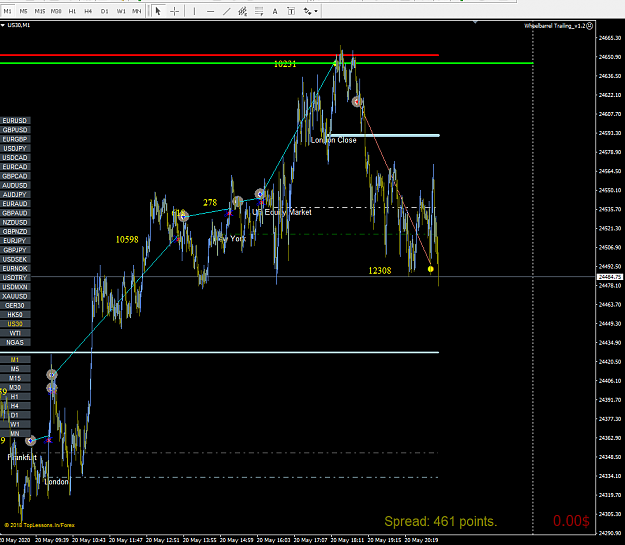Click the 'US Equity Market' session label
This screenshot has height=545, width=625.
282,212
